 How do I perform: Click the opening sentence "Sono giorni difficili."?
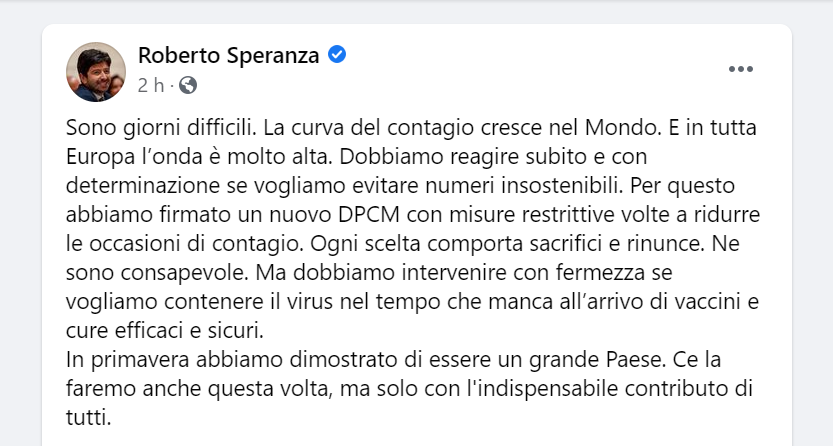coord(162,128)
